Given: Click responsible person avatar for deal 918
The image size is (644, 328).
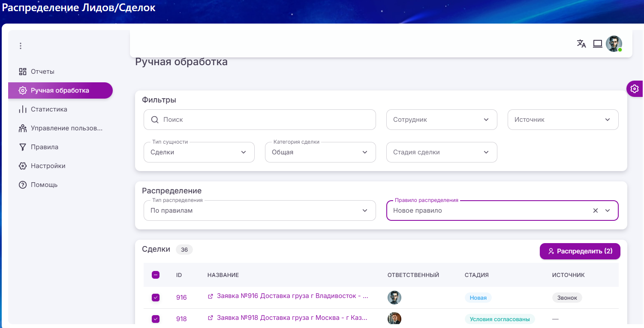Looking at the screenshot, I should [x=394, y=319].
